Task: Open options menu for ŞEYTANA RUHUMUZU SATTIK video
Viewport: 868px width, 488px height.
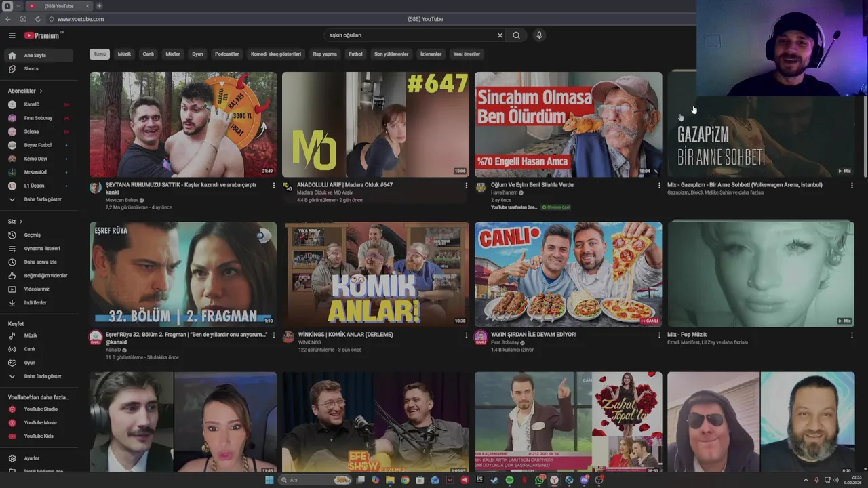Action: point(274,185)
